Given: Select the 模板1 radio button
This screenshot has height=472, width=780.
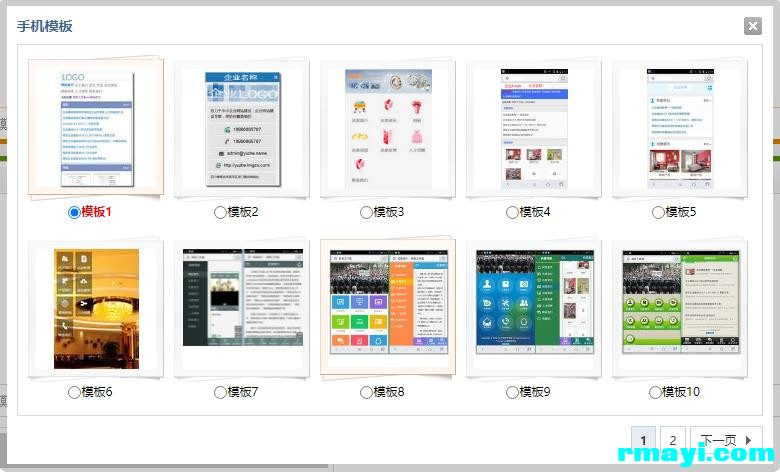Looking at the screenshot, I should (74, 212).
